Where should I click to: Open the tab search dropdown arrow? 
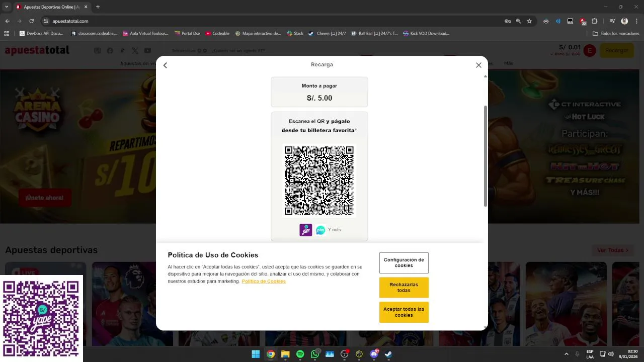7,7
